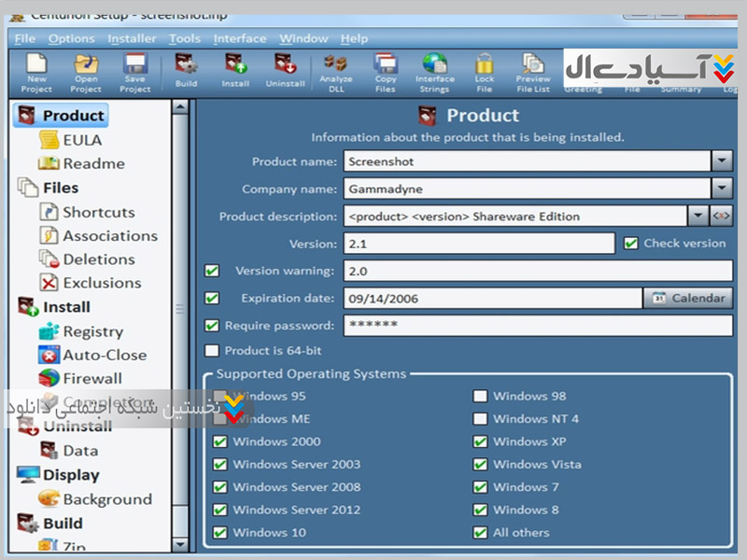This screenshot has width=747, height=560.
Task: Expand the Product name dropdown
Action: (722, 161)
